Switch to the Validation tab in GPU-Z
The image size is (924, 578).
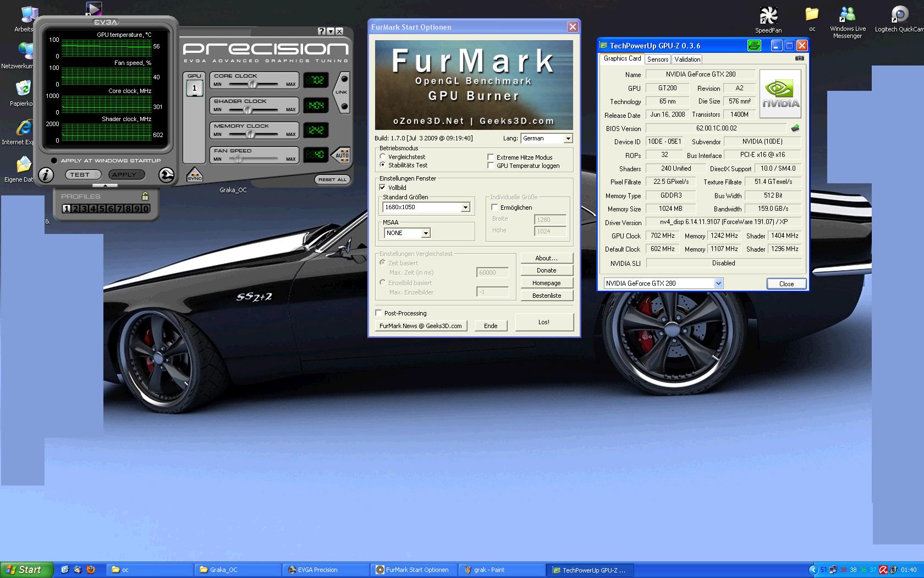[687, 59]
